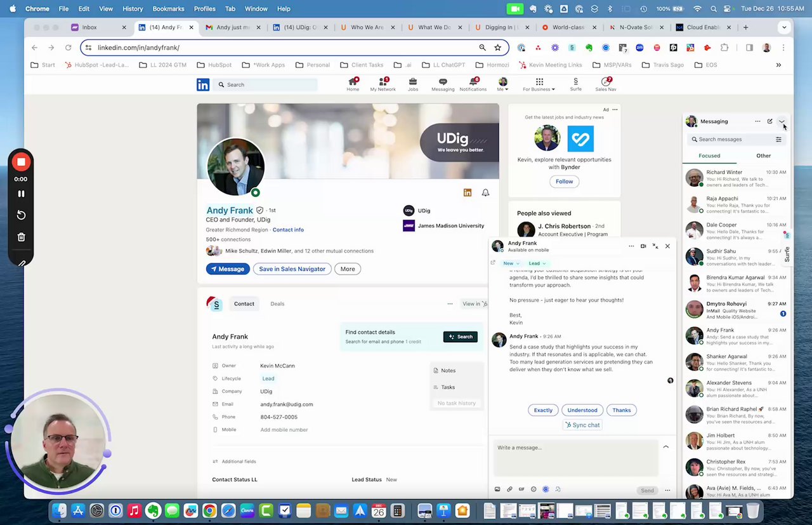Restart the screen recording
This screenshot has width=812, height=525.
[x=21, y=215]
